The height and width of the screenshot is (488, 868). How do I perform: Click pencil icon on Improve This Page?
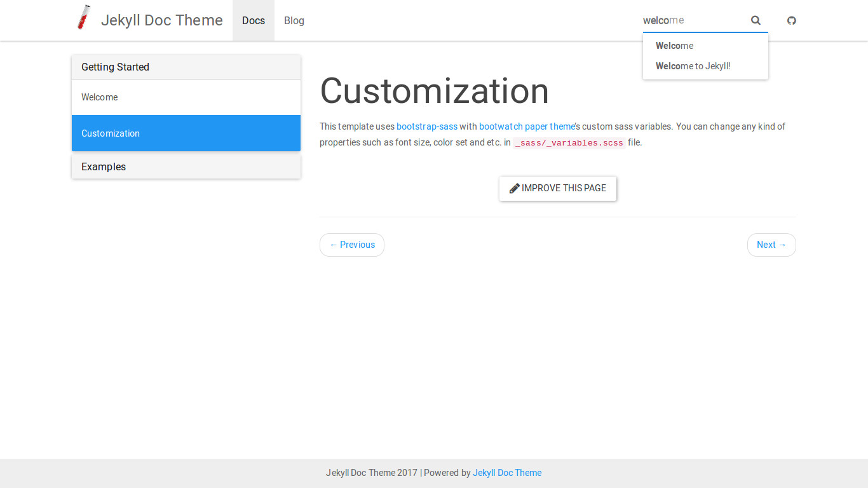pos(514,188)
